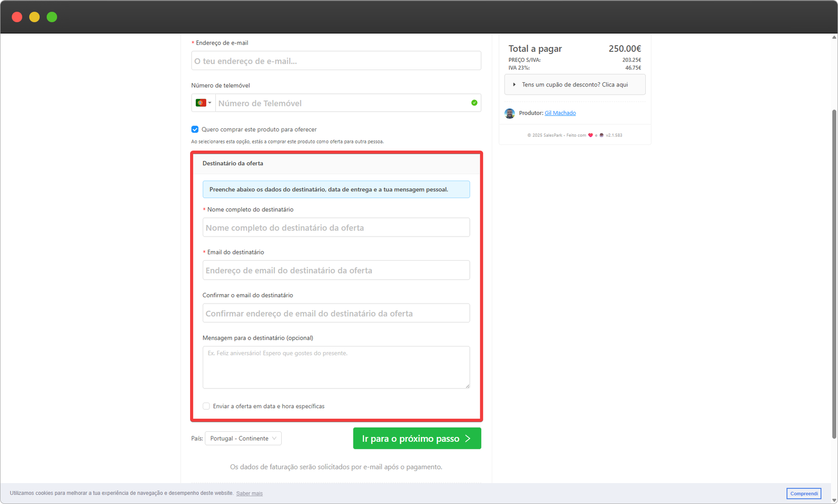Focus the 'Nome completo do destinatário' field
Image resolution: width=838 pixels, height=504 pixels.
click(336, 228)
